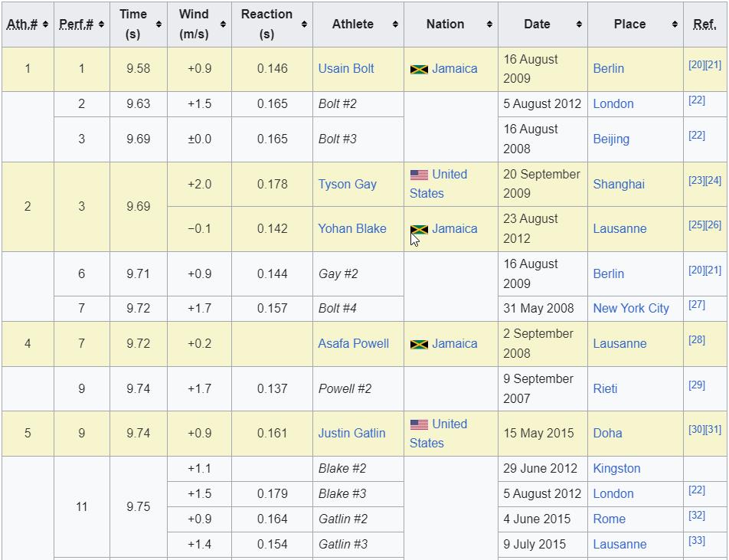Open the New York City place link
The image size is (729, 560).
pyautogui.click(x=630, y=309)
